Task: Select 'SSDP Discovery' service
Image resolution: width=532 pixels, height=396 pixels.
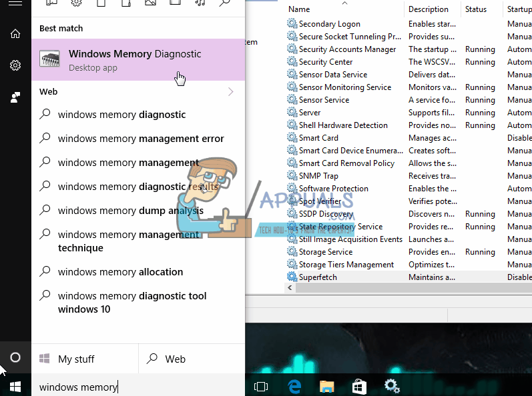Action: [x=409, y=214]
